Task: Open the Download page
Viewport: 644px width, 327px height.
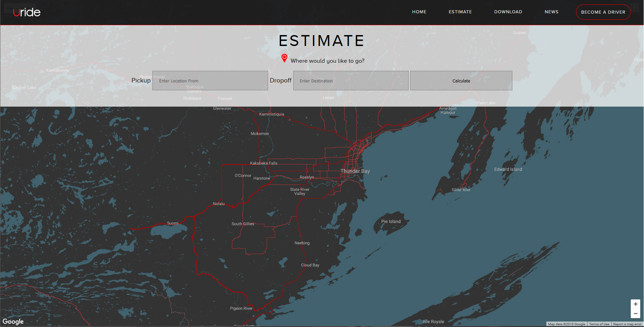Action: (x=508, y=12)
